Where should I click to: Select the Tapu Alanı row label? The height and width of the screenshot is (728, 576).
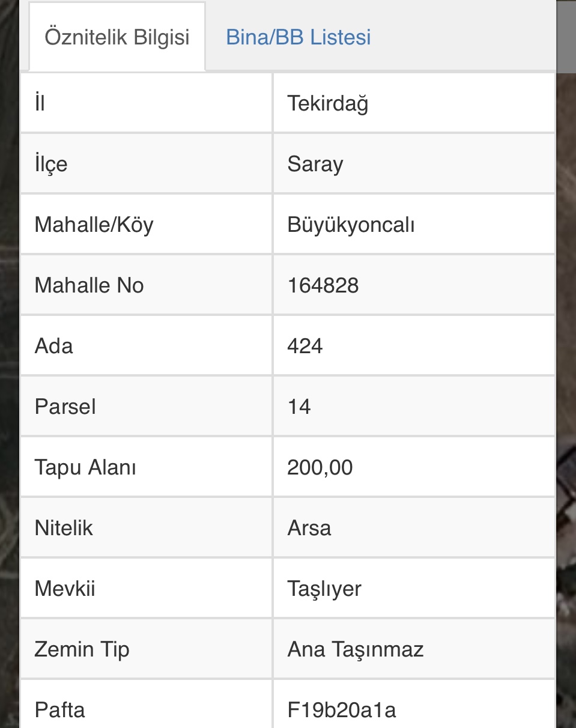coord(85,467)
